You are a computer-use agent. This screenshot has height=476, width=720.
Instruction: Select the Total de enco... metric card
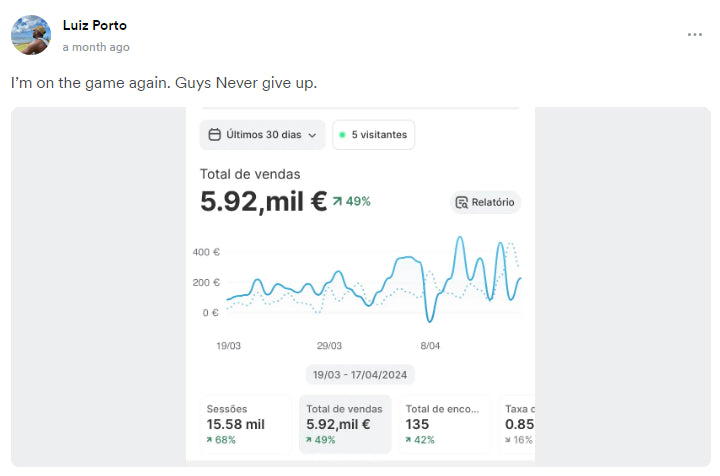[445, 424]
